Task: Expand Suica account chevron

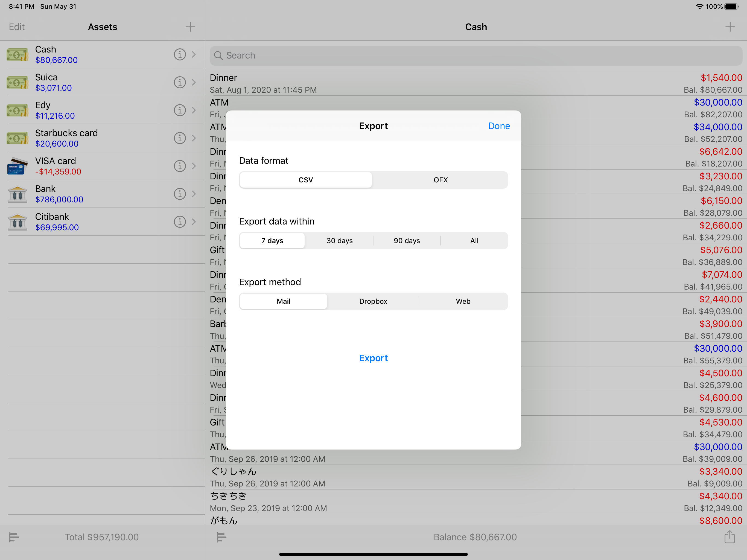Action: coord(194,82)
